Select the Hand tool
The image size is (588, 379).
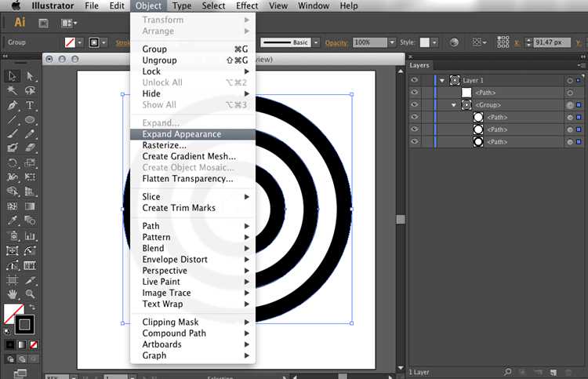13,294
